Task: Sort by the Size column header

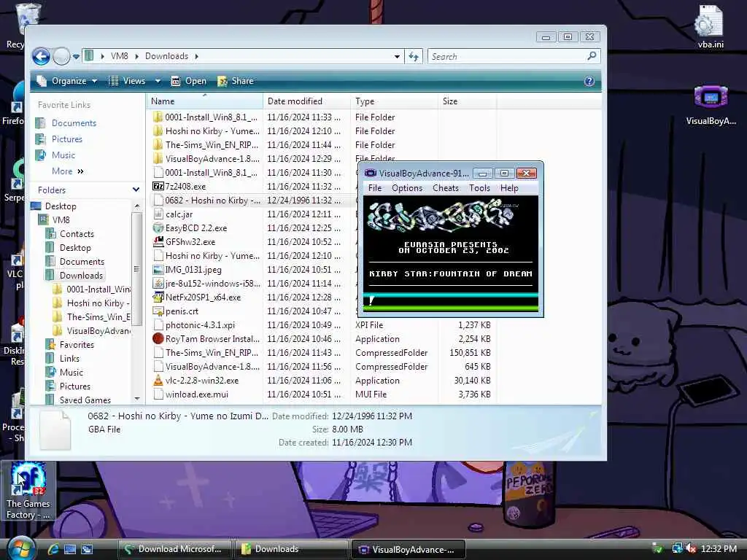Action: [467, 101]
